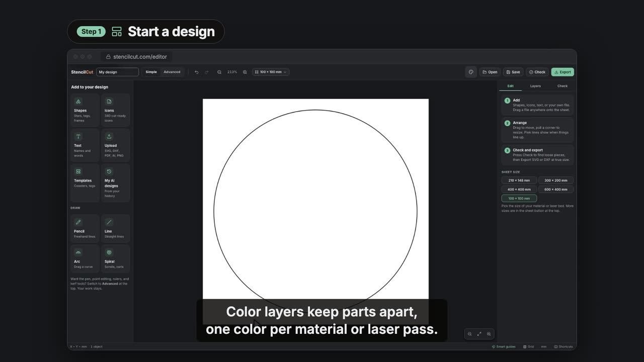Choose the Upload card for SVG files
This screenshot has width=644, height=362.
[115, 145]
